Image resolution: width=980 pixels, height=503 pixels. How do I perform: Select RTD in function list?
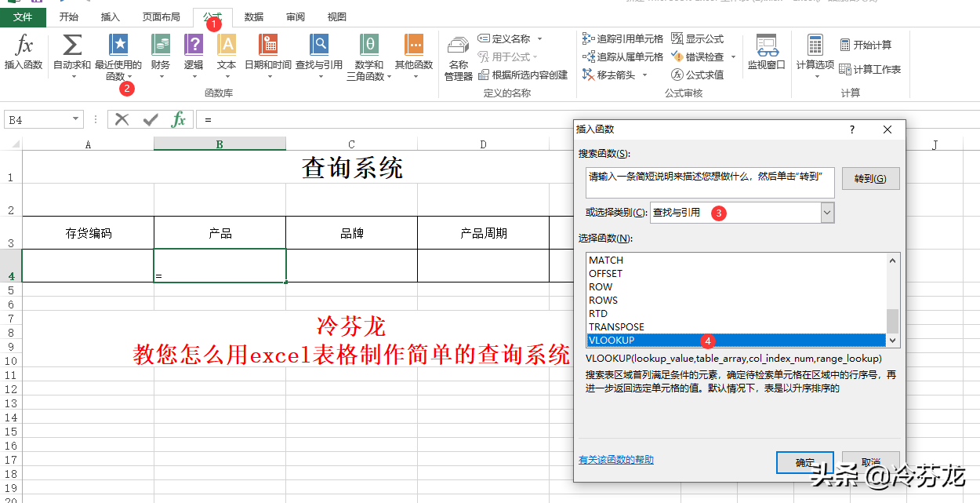(736, 313)
